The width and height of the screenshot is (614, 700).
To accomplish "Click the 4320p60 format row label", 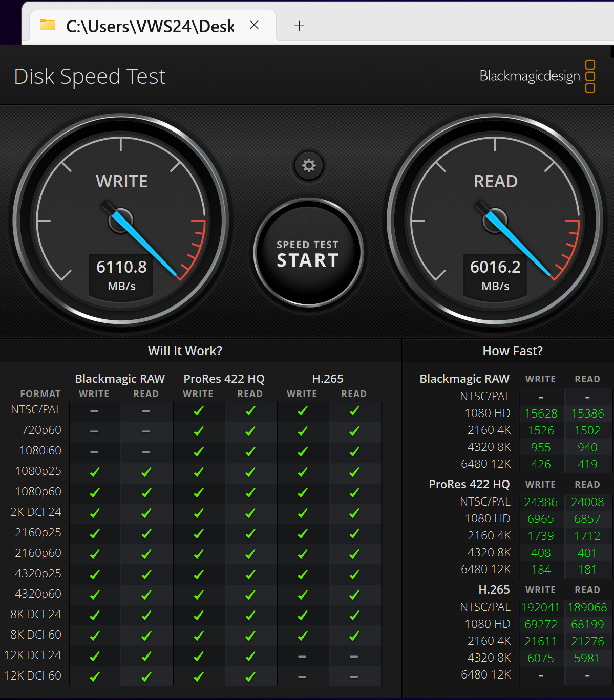I will pos(38,594).
